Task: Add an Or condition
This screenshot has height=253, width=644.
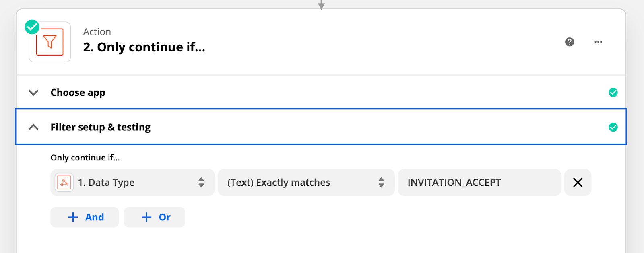Action: pos(155,217)
